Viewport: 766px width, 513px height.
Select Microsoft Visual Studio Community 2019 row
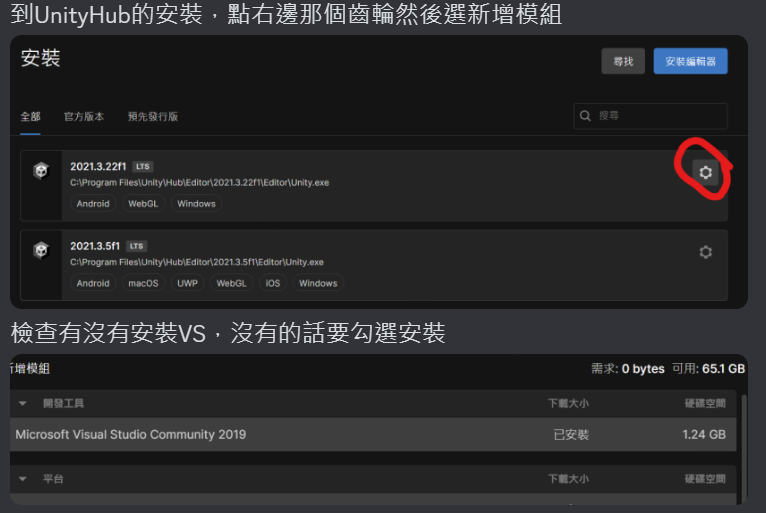tap(373, 434)
